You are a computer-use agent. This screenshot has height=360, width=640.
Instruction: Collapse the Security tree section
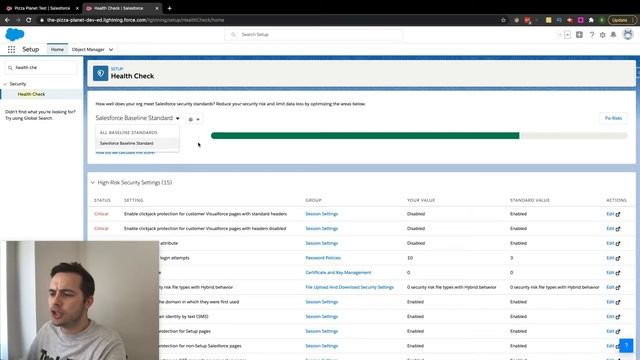pos(5,84)
